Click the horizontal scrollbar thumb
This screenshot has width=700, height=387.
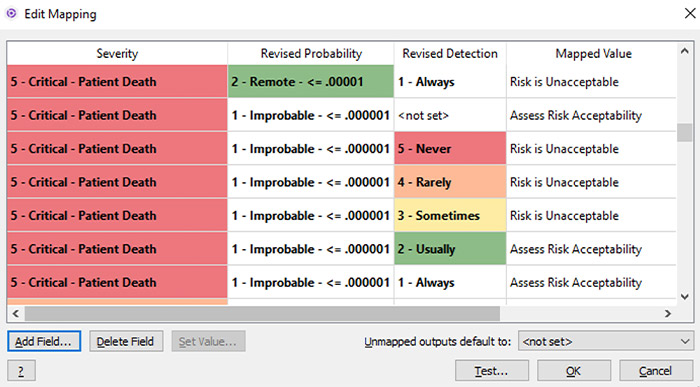[x=262, y=313]
